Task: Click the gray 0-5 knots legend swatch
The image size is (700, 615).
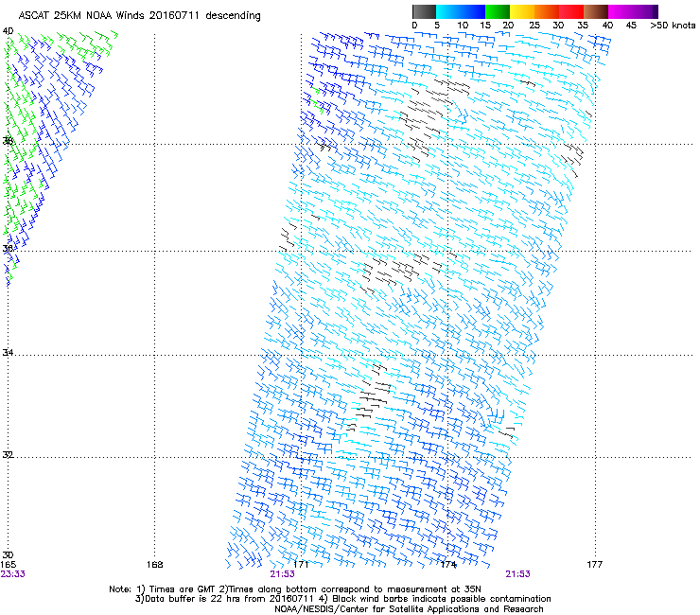Action: pos(424,11)
